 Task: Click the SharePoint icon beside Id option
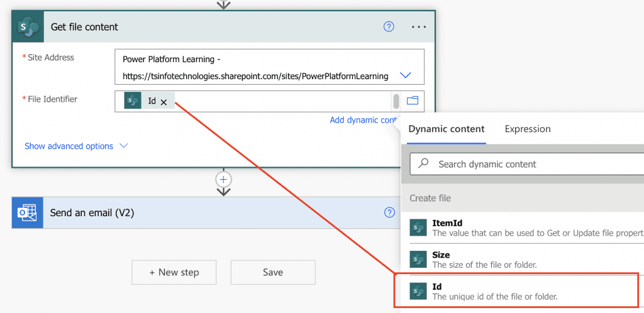pos(418,291)
